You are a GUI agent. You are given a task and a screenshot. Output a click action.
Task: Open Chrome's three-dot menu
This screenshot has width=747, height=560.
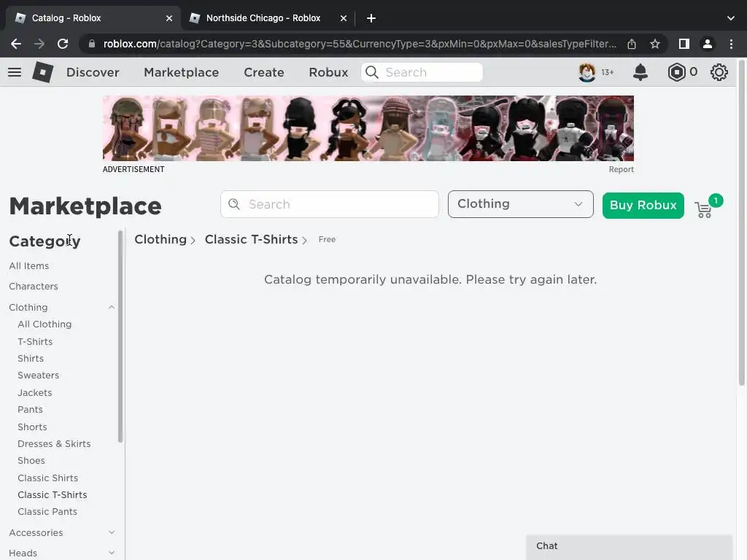pyautogui.click(x=731, y=44)
